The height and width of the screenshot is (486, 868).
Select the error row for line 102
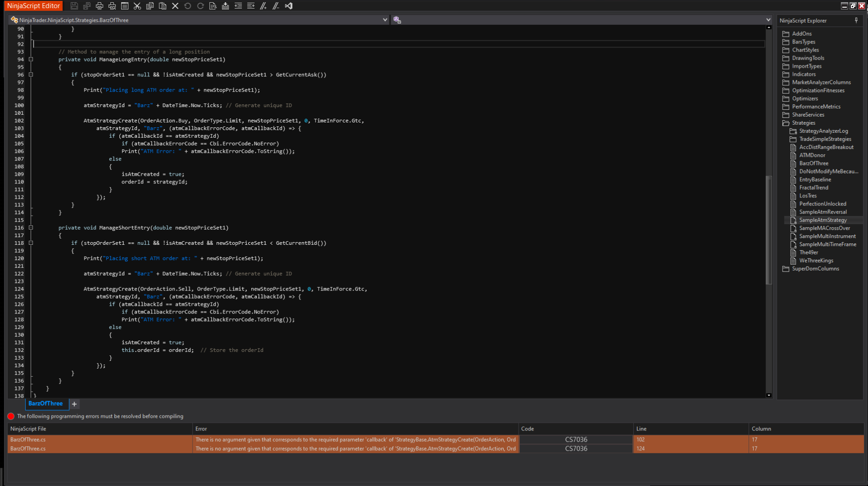point(436,439)
